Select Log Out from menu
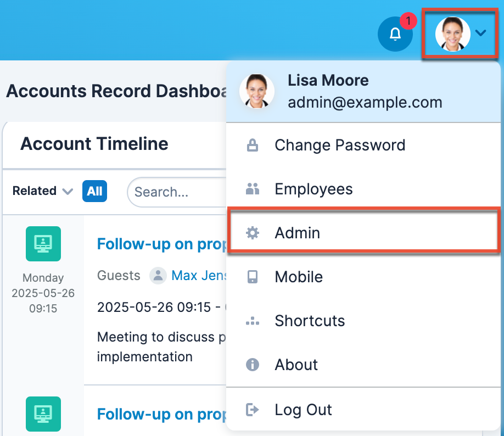 point(303,410)
